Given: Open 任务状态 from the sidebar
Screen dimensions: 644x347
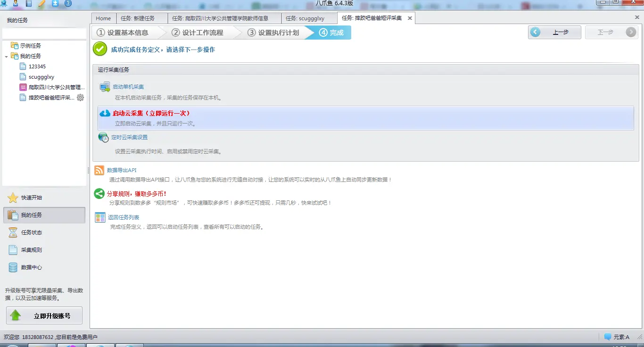Looking at the screenshot, I should click(44, 232).
